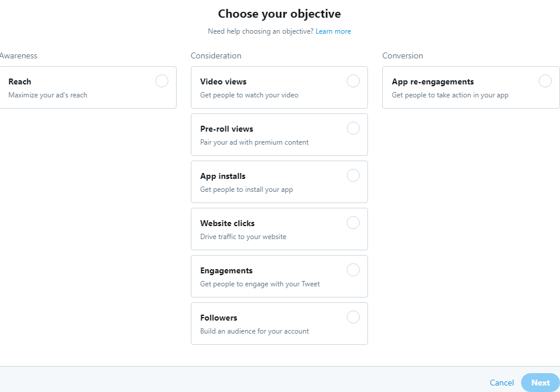Select the Reach objective radio button
The image size is (560, 392).
tap(162, 81)
